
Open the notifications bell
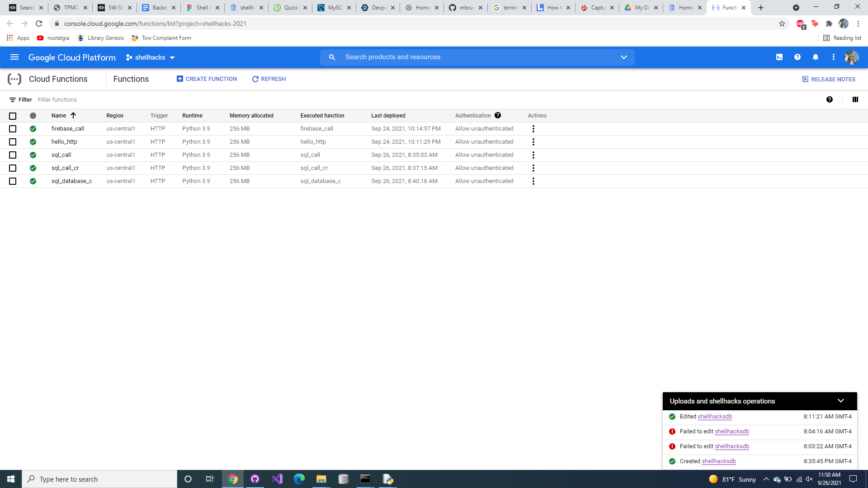816,57
